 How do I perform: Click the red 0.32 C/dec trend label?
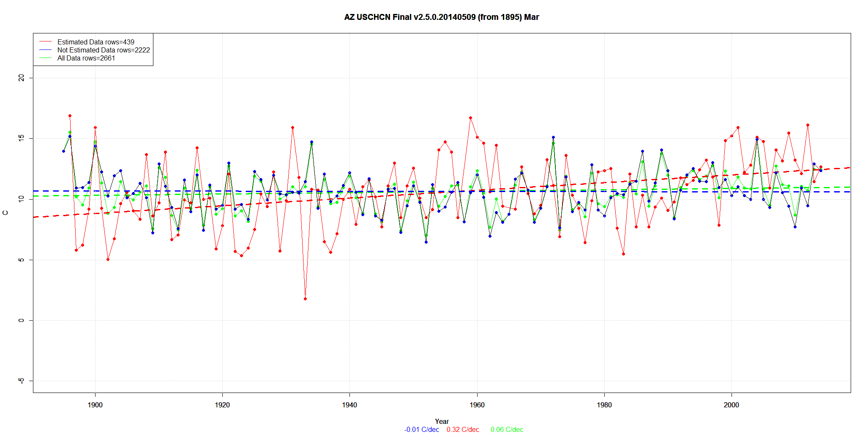coord(463,429)
